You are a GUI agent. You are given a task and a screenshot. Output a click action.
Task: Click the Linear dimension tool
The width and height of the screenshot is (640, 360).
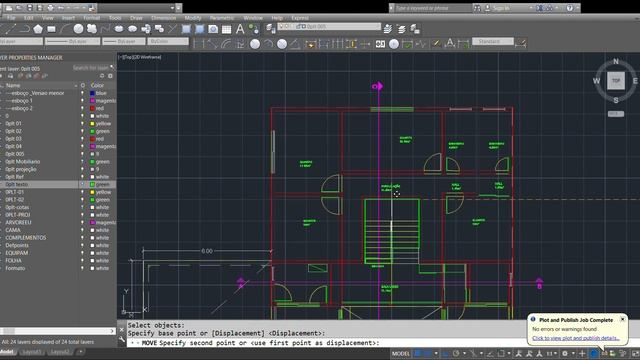pyautogui.click(x=198, y=44)
